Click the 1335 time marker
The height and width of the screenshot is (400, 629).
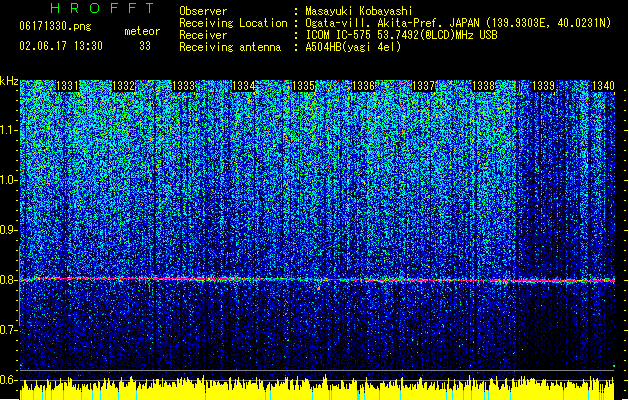click(x=304, y=86)
